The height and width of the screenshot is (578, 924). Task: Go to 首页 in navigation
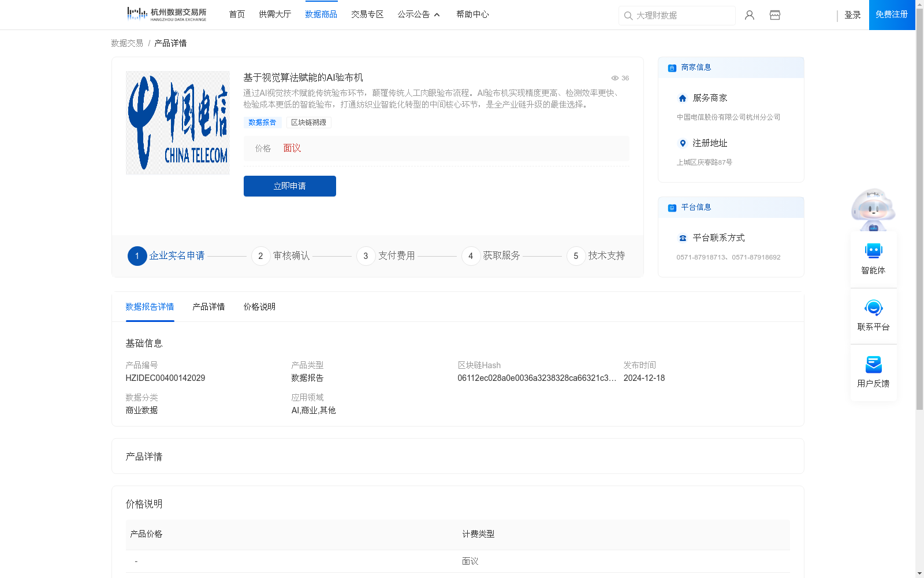pos(237,14)
